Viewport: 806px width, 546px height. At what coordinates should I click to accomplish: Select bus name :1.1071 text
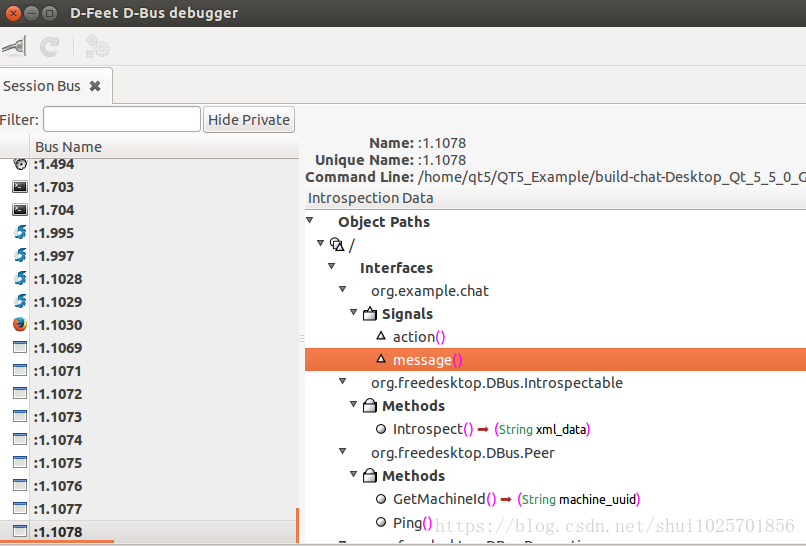[x=58, y=371]
